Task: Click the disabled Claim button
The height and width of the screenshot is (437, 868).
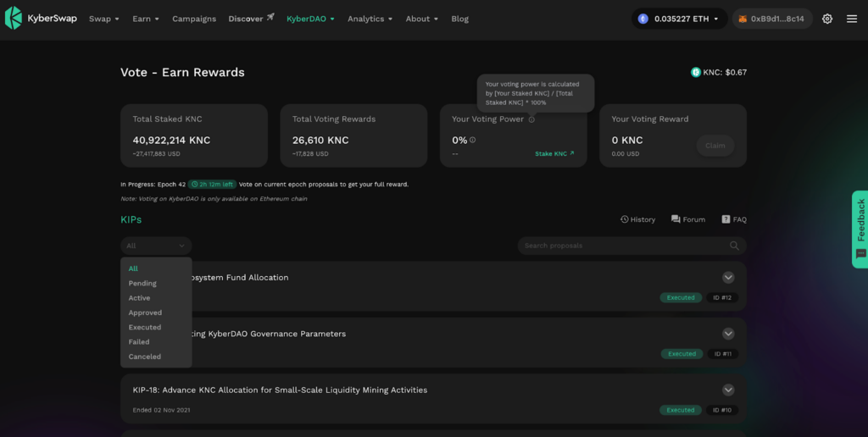Action: [715, 146]
